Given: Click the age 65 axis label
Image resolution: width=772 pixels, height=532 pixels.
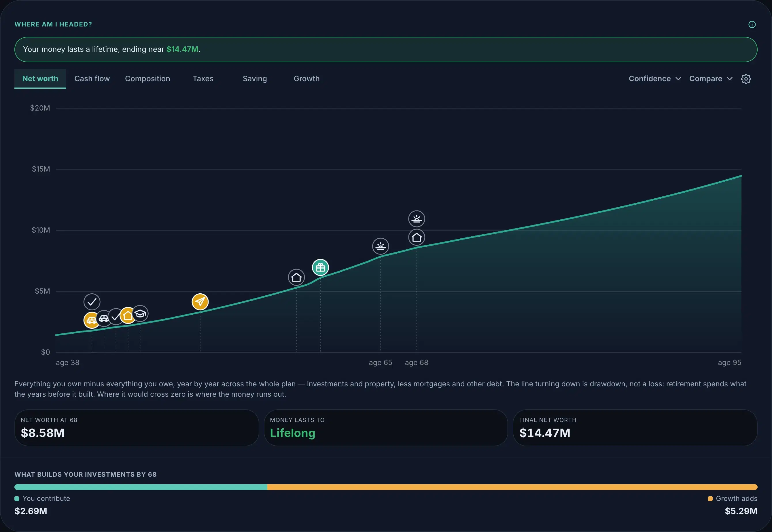Looking at the screenshot, I should tap(381, 363).
